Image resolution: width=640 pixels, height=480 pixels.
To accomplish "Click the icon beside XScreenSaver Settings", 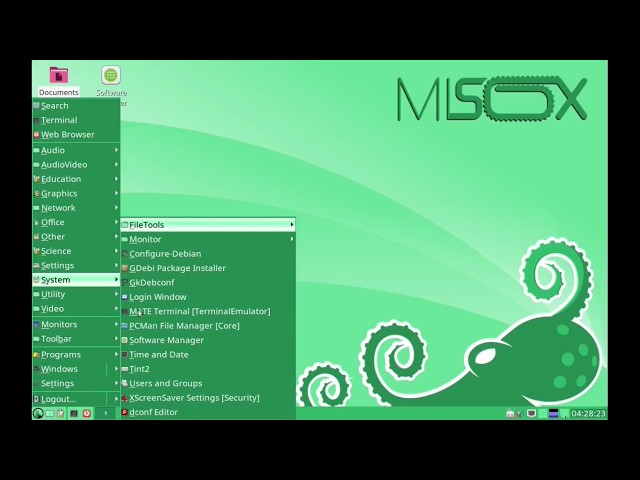I will tap(124, 398).
